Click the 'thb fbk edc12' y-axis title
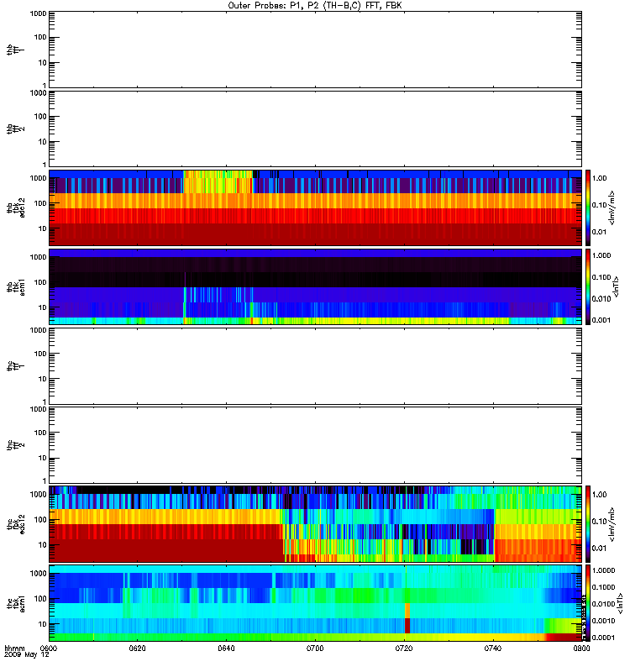Image resolution: width=630 pixels, height=672 pixels. click(x=16, y=207)
